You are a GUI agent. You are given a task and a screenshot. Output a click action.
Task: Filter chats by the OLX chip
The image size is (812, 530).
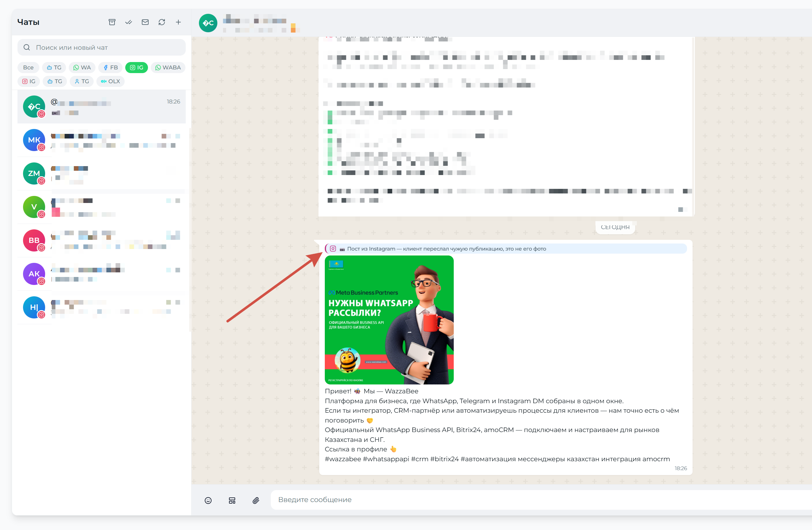coord(111,81)
